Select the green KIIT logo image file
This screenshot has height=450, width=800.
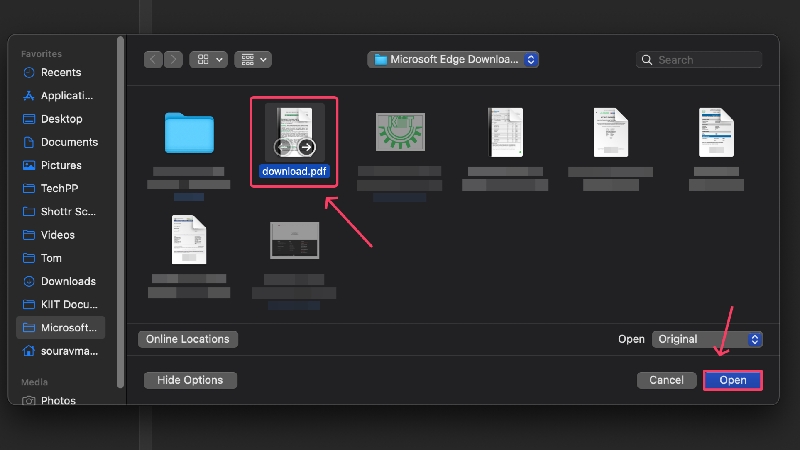pos(400,132)
